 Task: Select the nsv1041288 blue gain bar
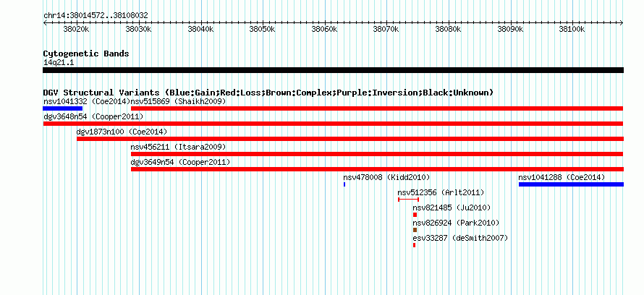click(x=572, y=184)
